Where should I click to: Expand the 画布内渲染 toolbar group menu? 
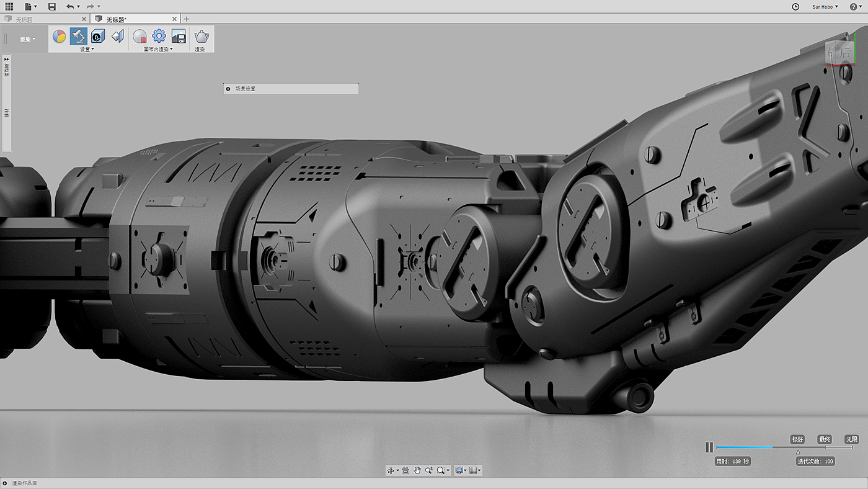pos(158,49)
